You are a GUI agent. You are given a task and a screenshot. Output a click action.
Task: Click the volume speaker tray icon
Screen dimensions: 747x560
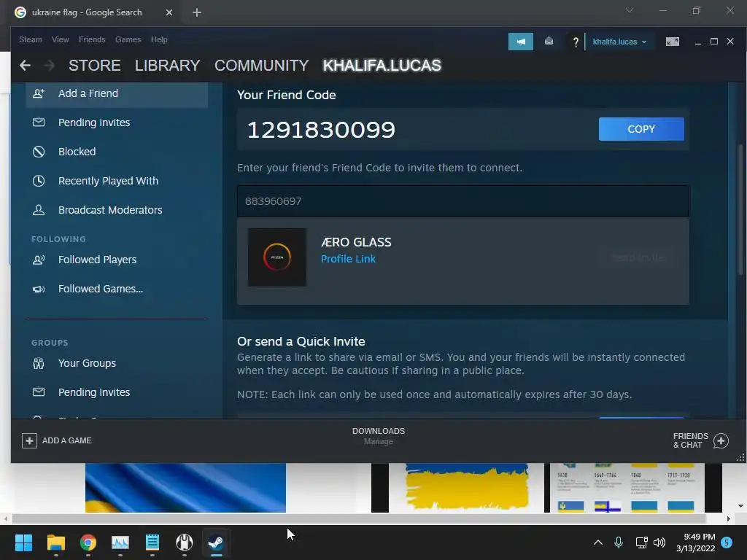[x=659, y=542]
